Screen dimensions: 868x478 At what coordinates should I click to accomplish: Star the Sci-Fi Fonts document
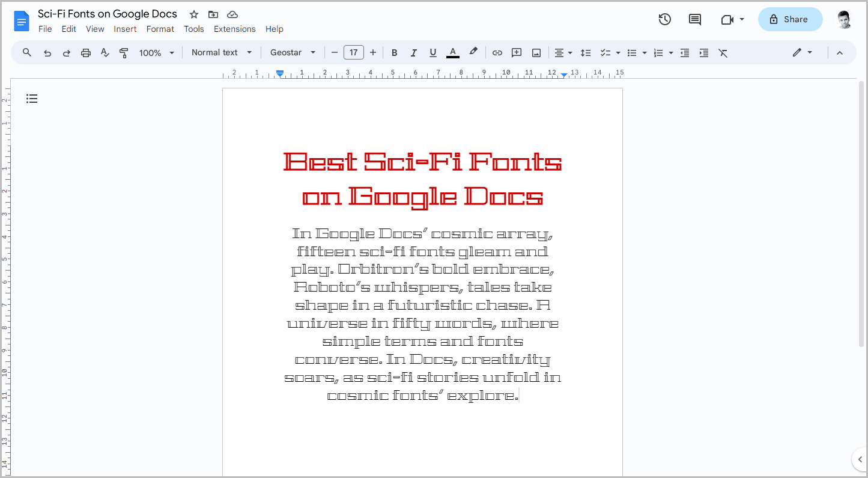[x=193, y=14]
